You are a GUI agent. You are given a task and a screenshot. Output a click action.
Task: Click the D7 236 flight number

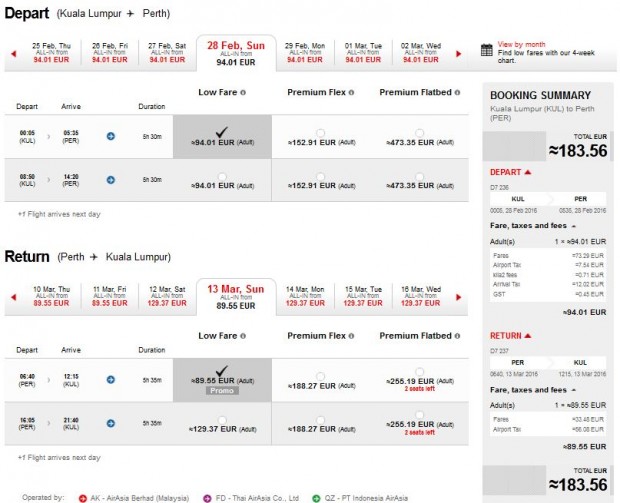499,187
